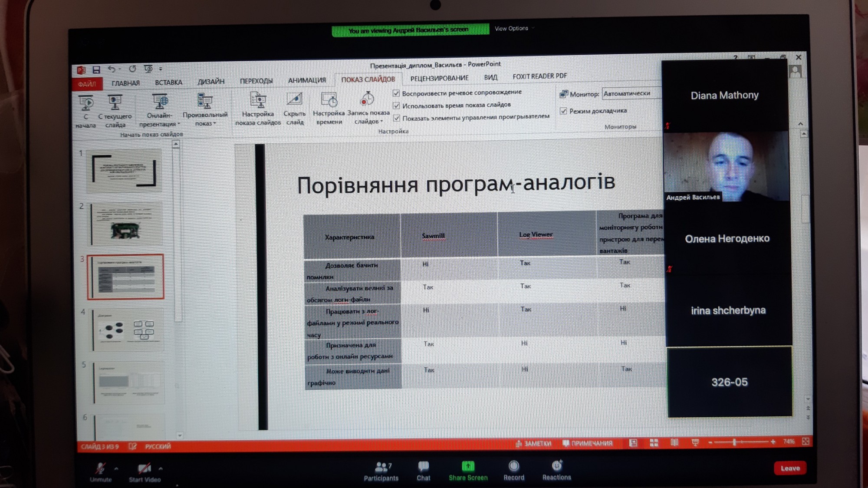
Task: Click the РУССКИЙ language indicator
Action: [158, 446]
